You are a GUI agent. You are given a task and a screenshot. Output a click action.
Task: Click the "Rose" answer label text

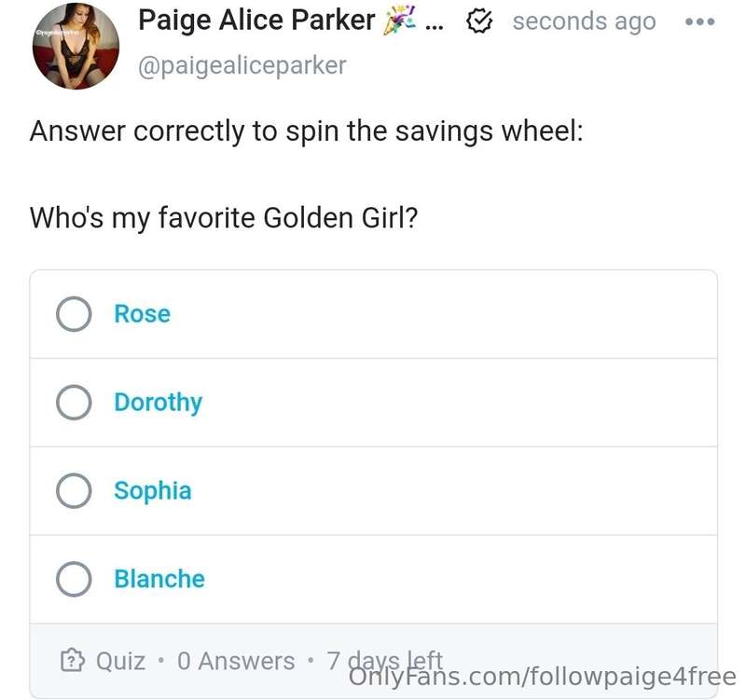pyautogui.click(x=143, y=314)
